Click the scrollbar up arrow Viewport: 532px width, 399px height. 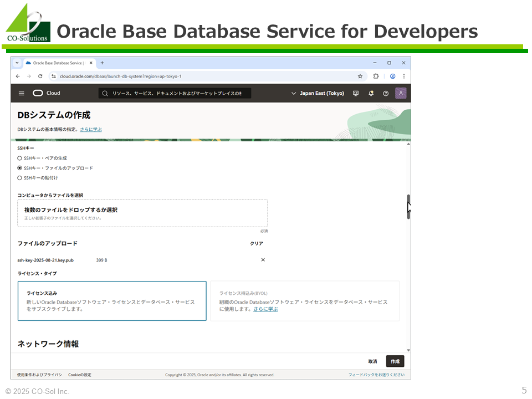click(408, 144)
